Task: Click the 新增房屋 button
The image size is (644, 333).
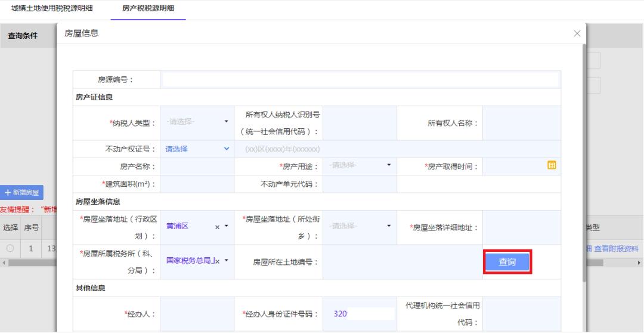Action: [22, 193]
